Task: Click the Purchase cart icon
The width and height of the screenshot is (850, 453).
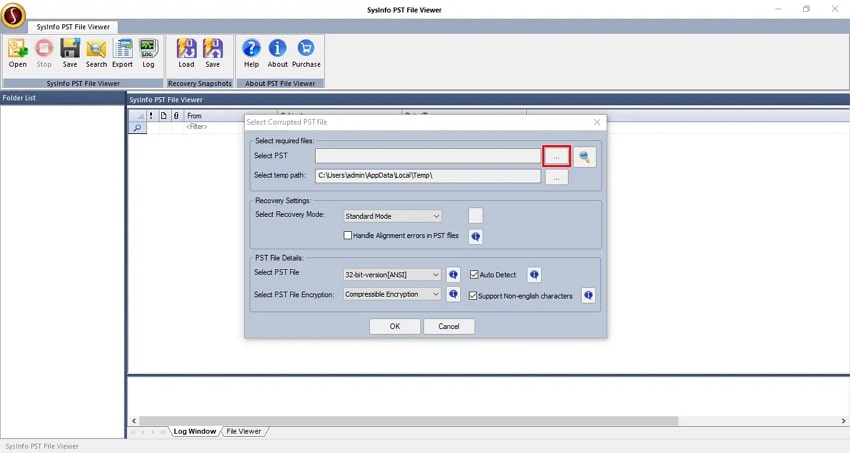Action: pyautogui.click(x=306, y=53)
